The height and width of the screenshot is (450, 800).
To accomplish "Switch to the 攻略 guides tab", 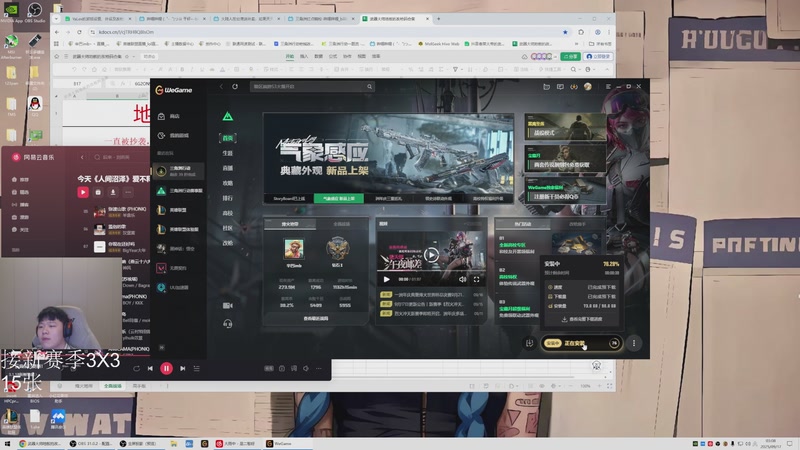I will [x=228, y=183].
